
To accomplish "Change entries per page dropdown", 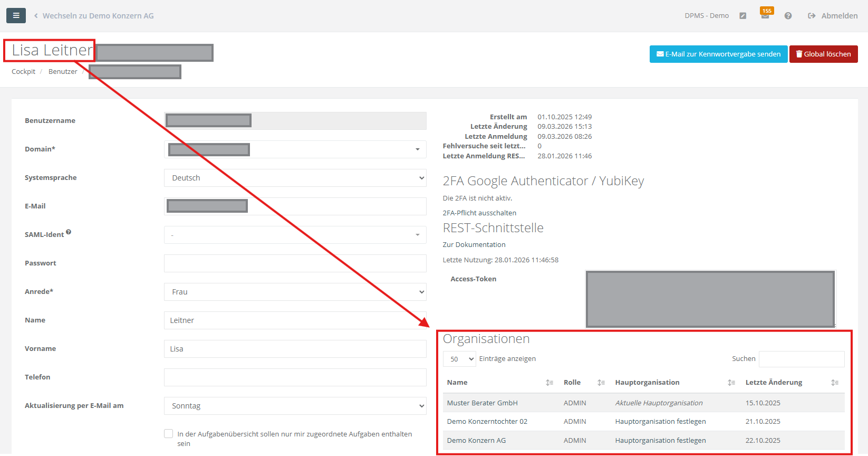I will [x=459, y=359].
